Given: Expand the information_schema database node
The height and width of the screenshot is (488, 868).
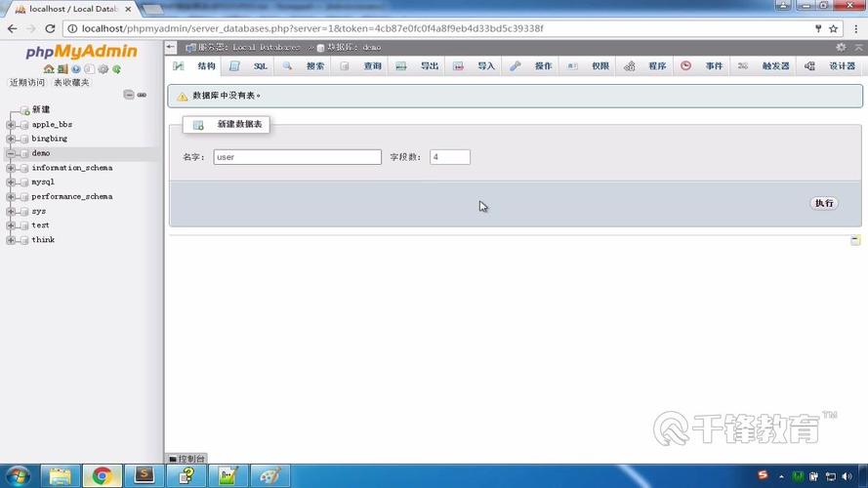Looking at the screenshot, I should tap(11, 168).
